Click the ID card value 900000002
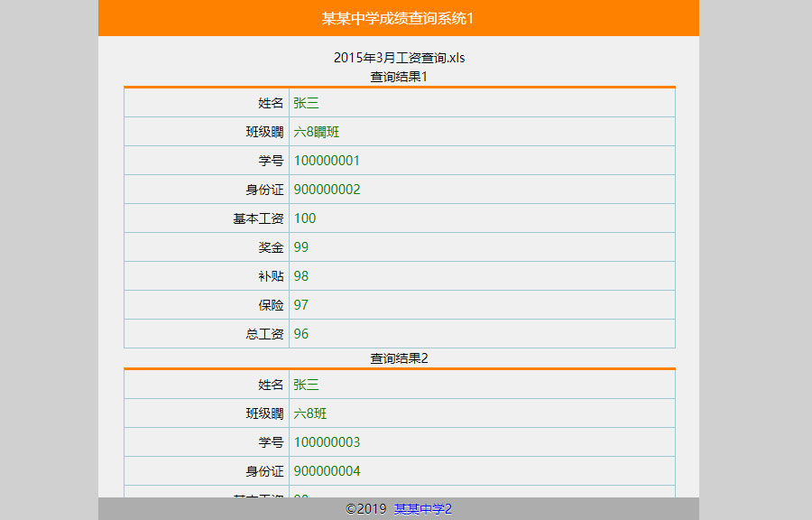The height and width of the screenshot is (520, 812). 327,190
